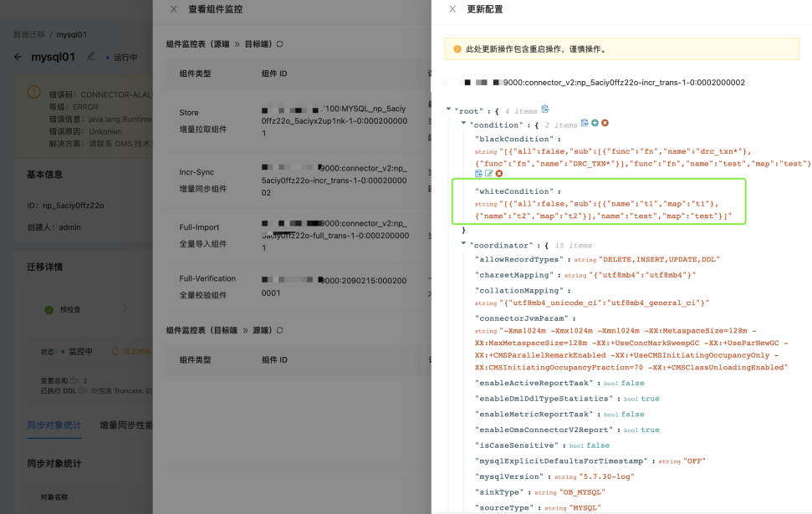Edit the blackCondition string value
The height and width of the screenshot is (514, 812).
click(489, 173)
